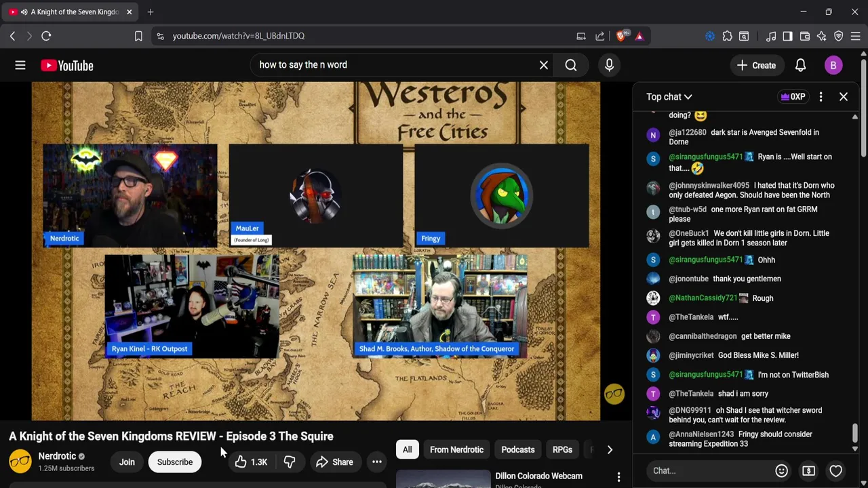This screenshot has height=488, width=868.
Task: Click the Super Chat dollar icon
Action: 808,470
